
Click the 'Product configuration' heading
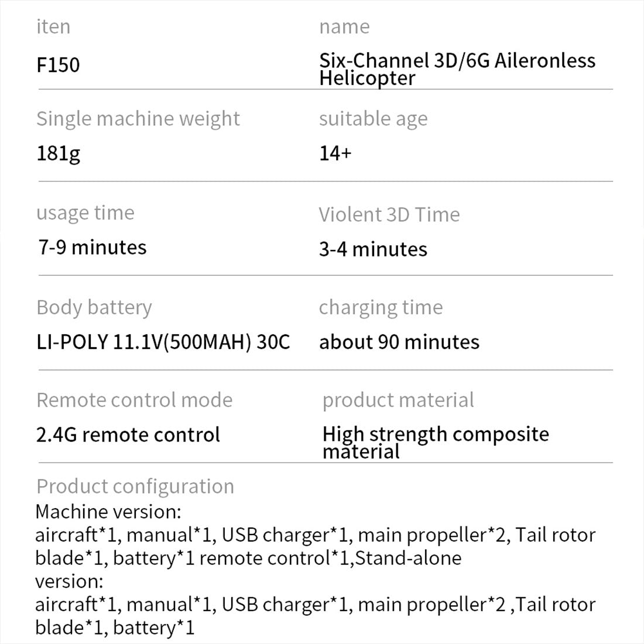click(x=135, y=487)
